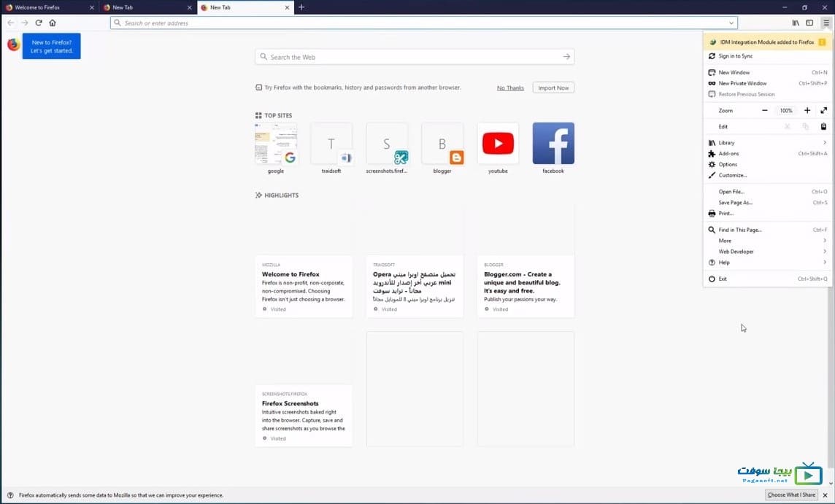Image resolution: width=835 pixels, height=504 pixels.
Task: Zoom in with the plus button
Action: pos(807,111)
